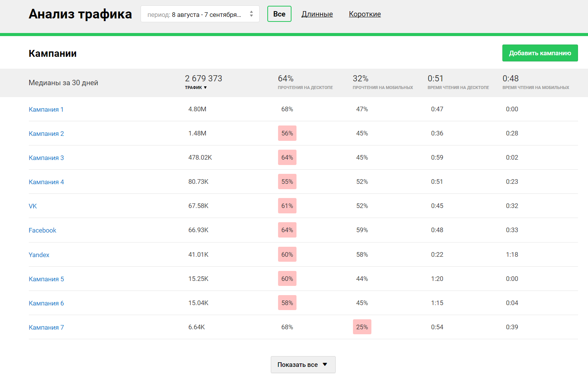This screenshot has width=588, height=378.
Task: Sort by the 'Трафик' column arrow
Action: 205,87
